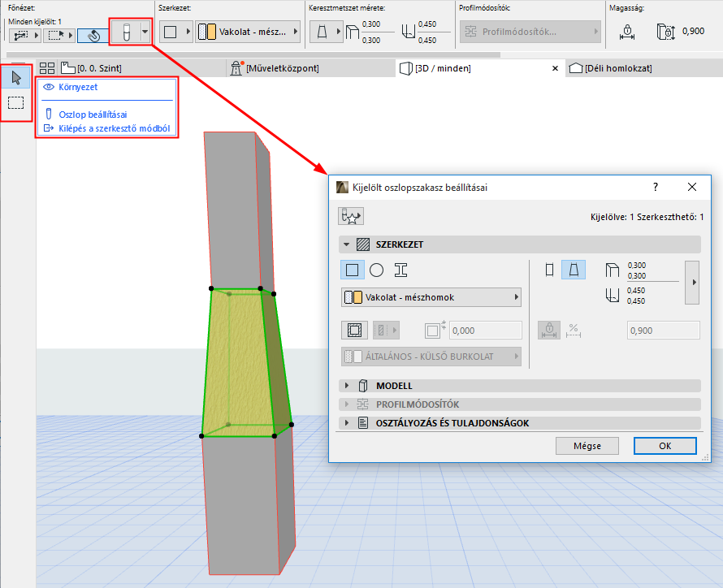Click the height link icon under Magasság

[x=627, y=32]
